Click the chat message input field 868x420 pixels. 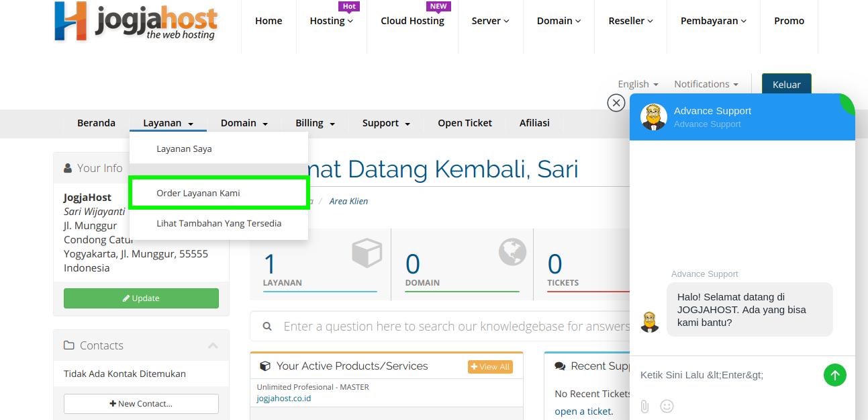[725, 375]
